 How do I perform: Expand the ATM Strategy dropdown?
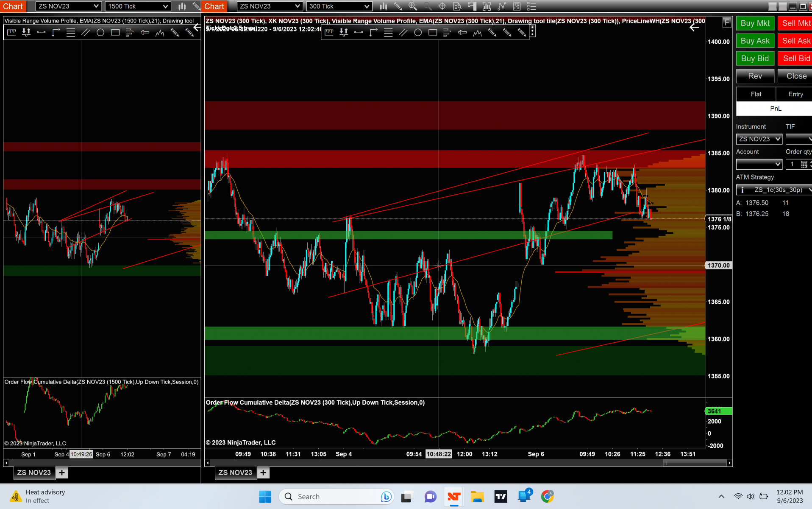click(774, 190)
